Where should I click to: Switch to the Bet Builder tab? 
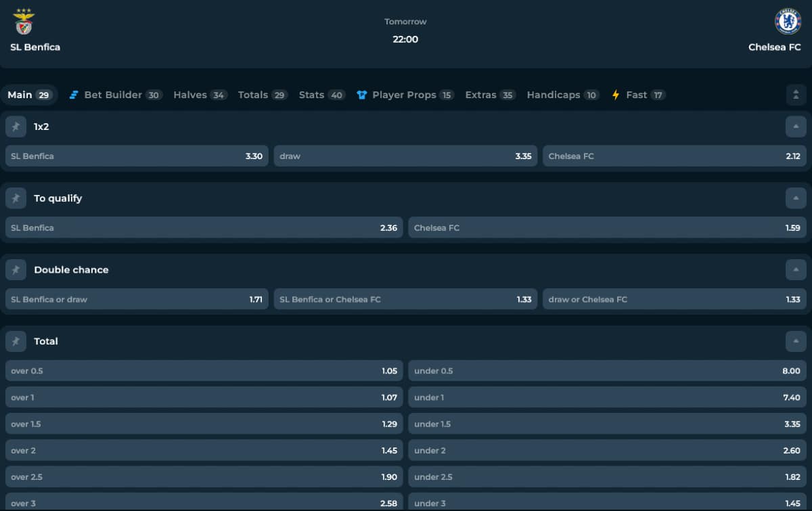(x=116, y=95)
